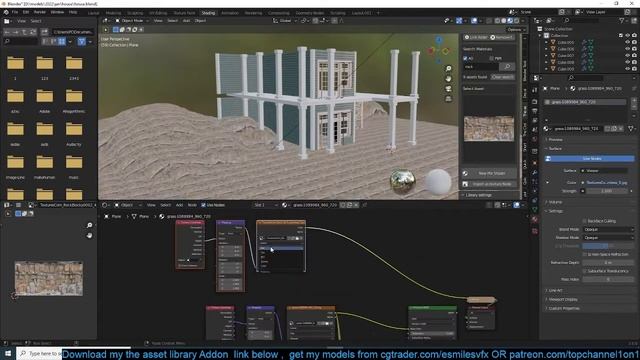
Task: Click the search magnifier button in addon panel
Action: click(507, 66)
